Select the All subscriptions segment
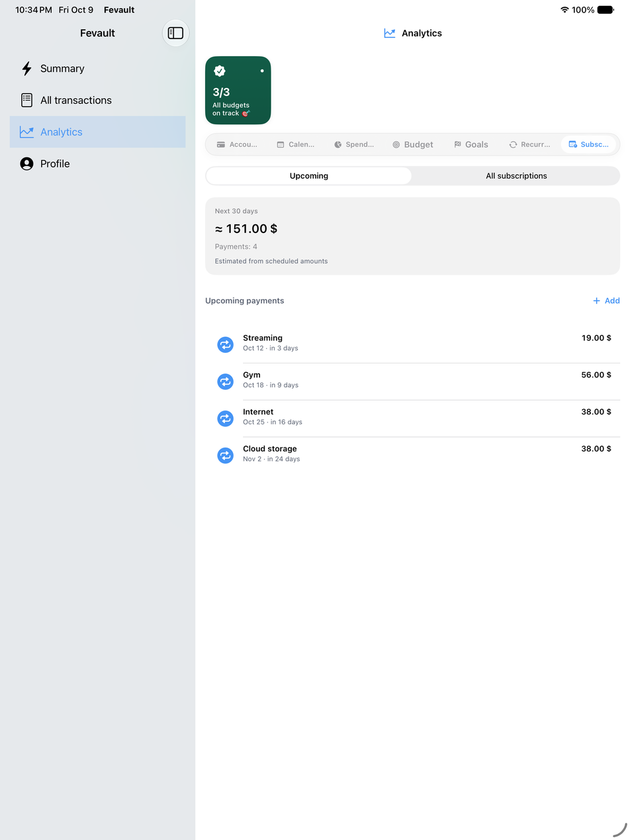630x840 pixels. [516, 176]
